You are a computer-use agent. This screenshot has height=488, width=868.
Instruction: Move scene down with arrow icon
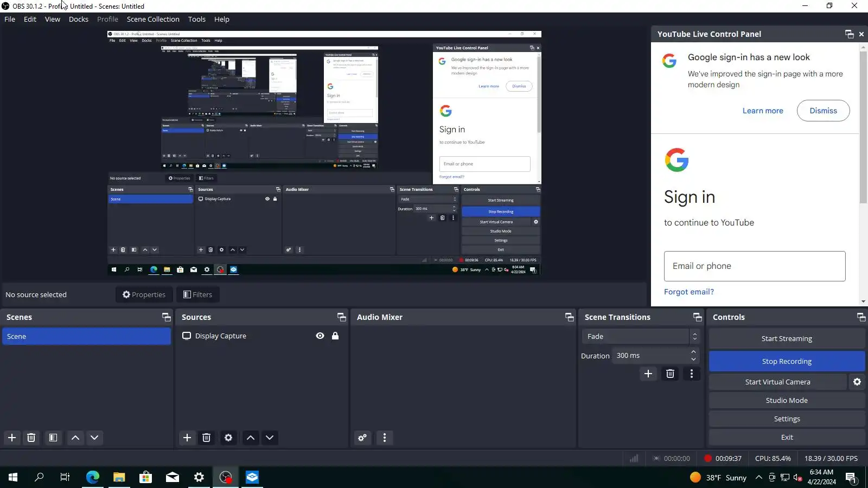click(x=94, y=438)
